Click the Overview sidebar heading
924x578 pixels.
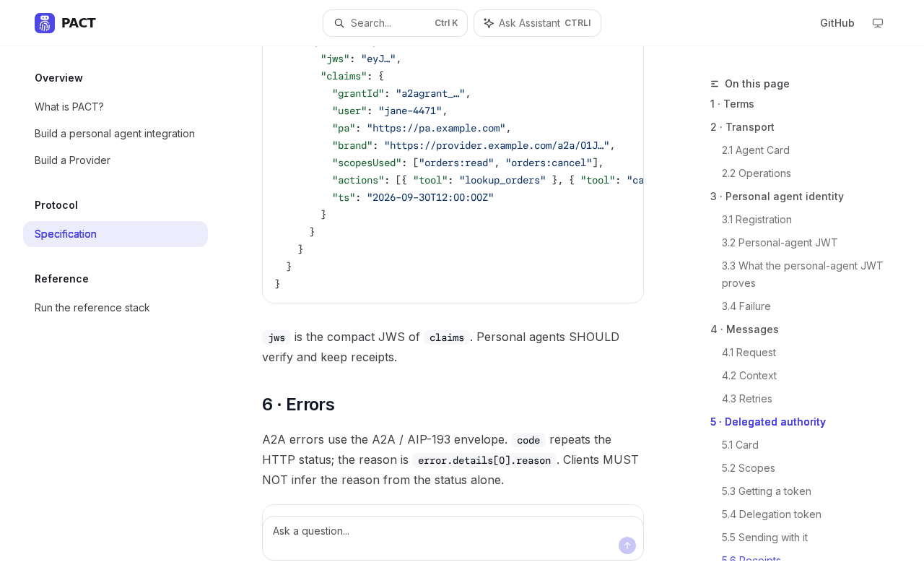click(58, 78)
